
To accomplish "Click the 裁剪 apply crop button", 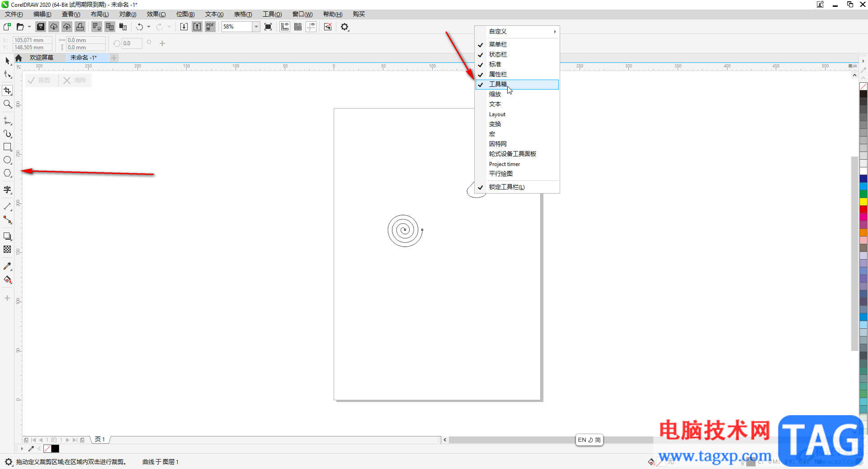I will coord(39,80).
